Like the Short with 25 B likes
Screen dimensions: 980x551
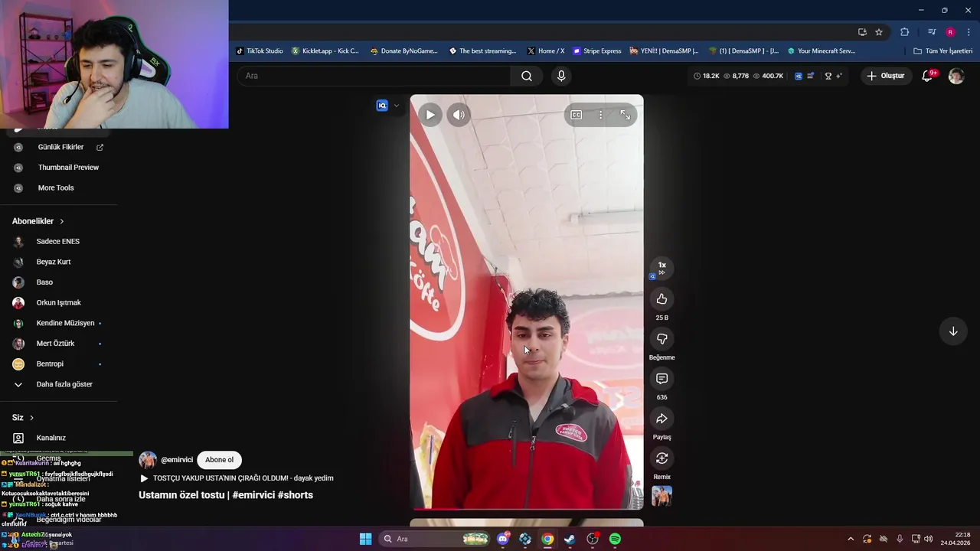pos(662,299)
